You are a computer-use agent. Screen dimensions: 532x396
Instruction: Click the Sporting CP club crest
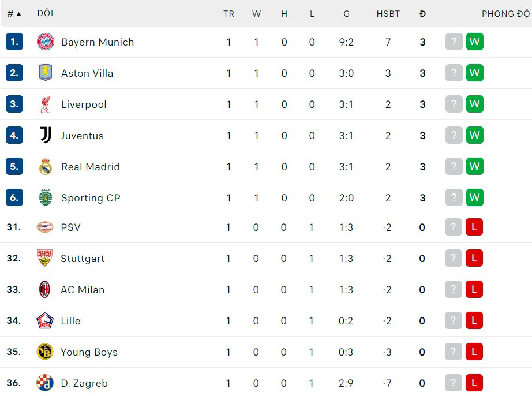46,197
